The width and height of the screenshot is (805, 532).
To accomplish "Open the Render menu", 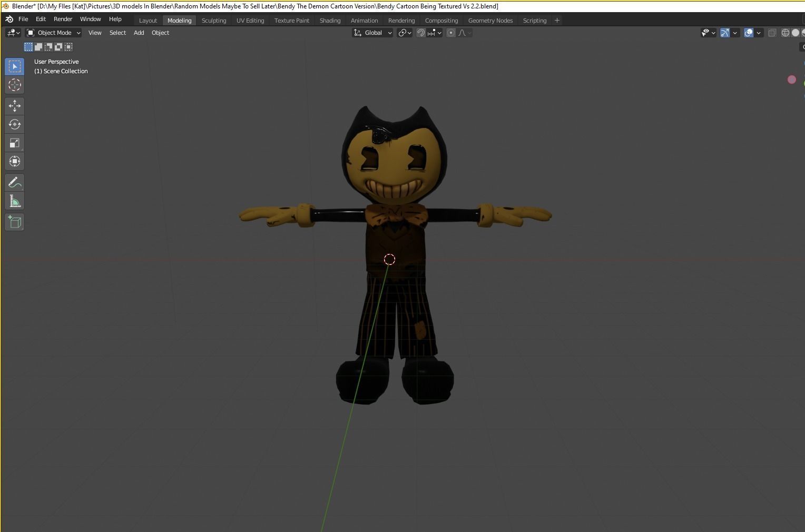I will pyautogui.click(x=63, y=19).
